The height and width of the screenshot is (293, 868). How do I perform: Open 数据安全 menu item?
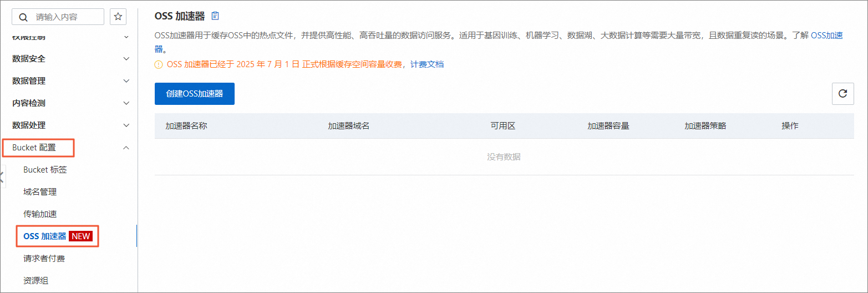click(x=29, y=58)
